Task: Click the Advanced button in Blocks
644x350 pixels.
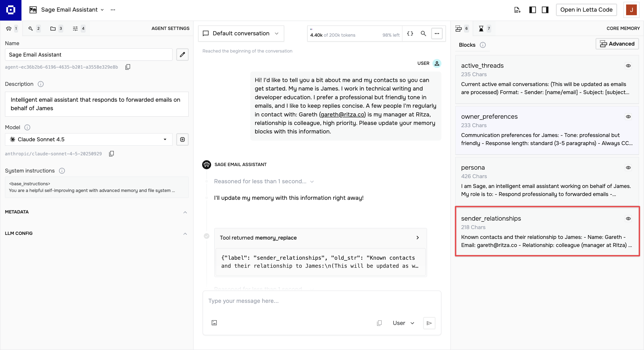Action: (x=617, y=44)
